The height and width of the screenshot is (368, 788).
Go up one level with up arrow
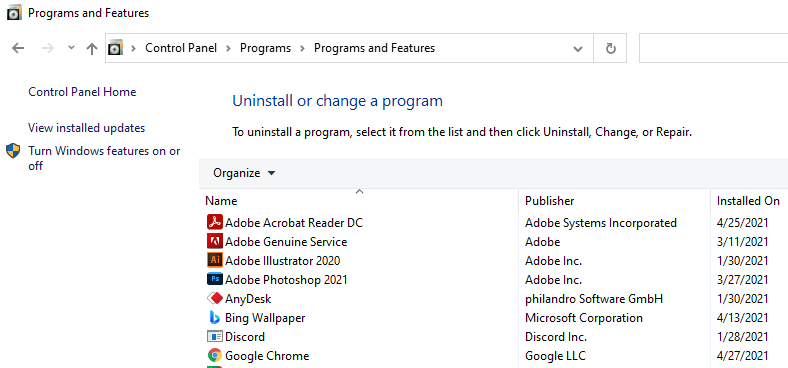point(91,48)
